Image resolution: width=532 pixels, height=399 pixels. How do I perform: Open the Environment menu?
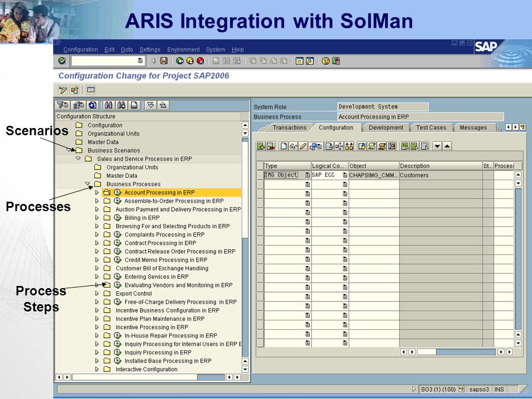183,49
